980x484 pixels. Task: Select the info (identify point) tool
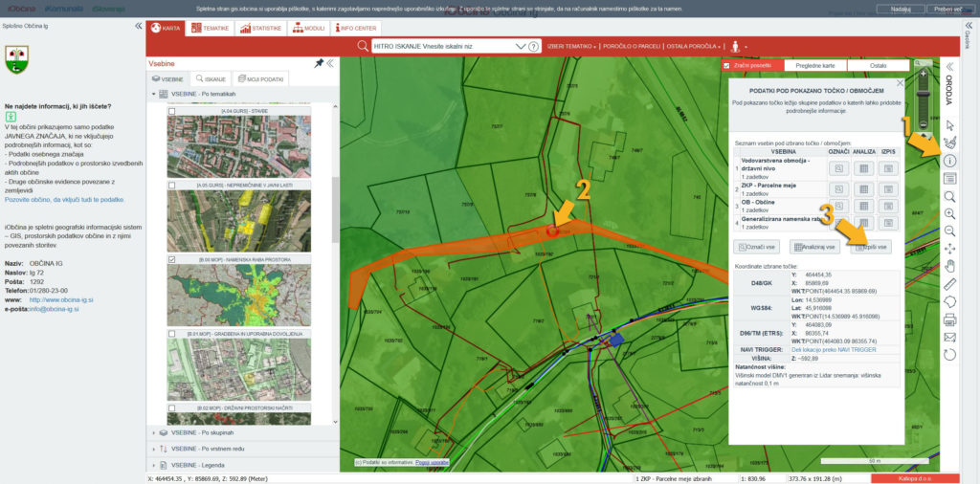point(949,161)
